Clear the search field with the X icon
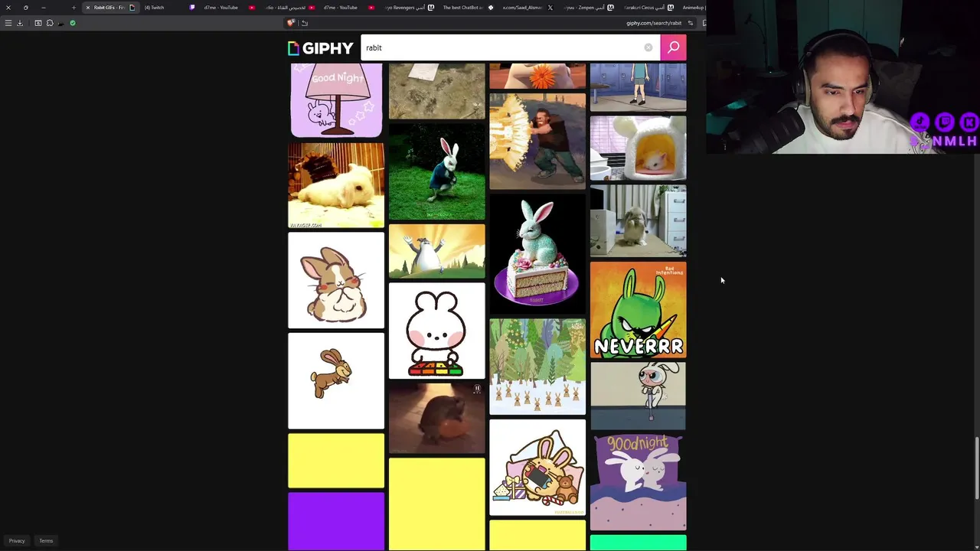Viewport: 980px width, 551px height. coord(648,47)
